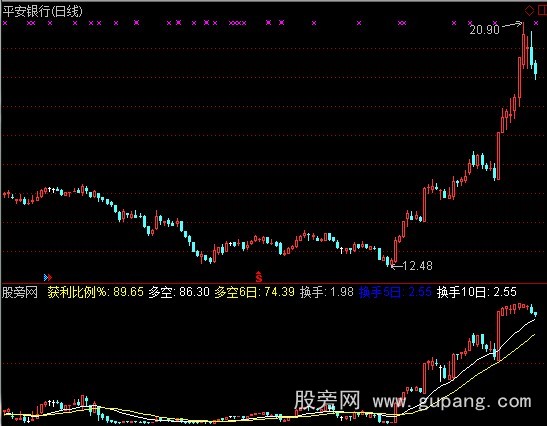Click the purple x marker just right of the 20.90 peak
This screenshot has height=426, width=547.
(536, 23)
